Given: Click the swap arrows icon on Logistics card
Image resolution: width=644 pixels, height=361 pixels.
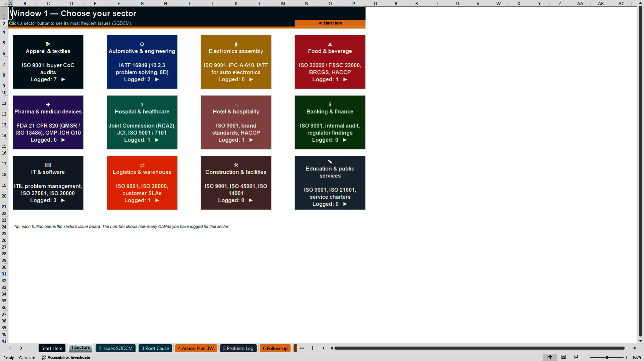Looking at the screenshot, I should tap(142, 165).
